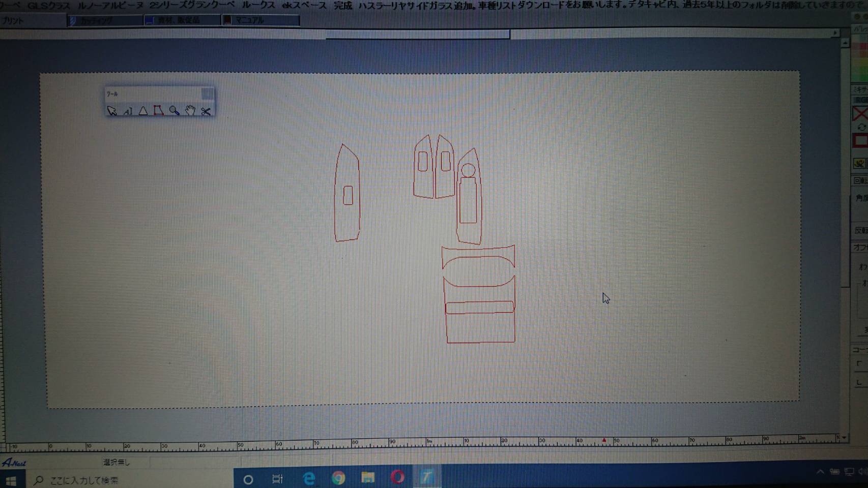Screen dimensions: 868x488
Task: Click the yellow tool icon in side panel
Action: click(859, 163)
